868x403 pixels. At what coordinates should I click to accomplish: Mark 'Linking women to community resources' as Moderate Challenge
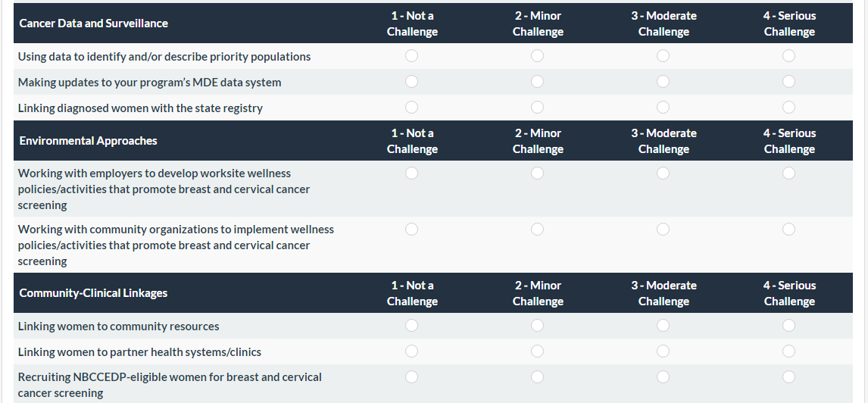pos(663,326)
